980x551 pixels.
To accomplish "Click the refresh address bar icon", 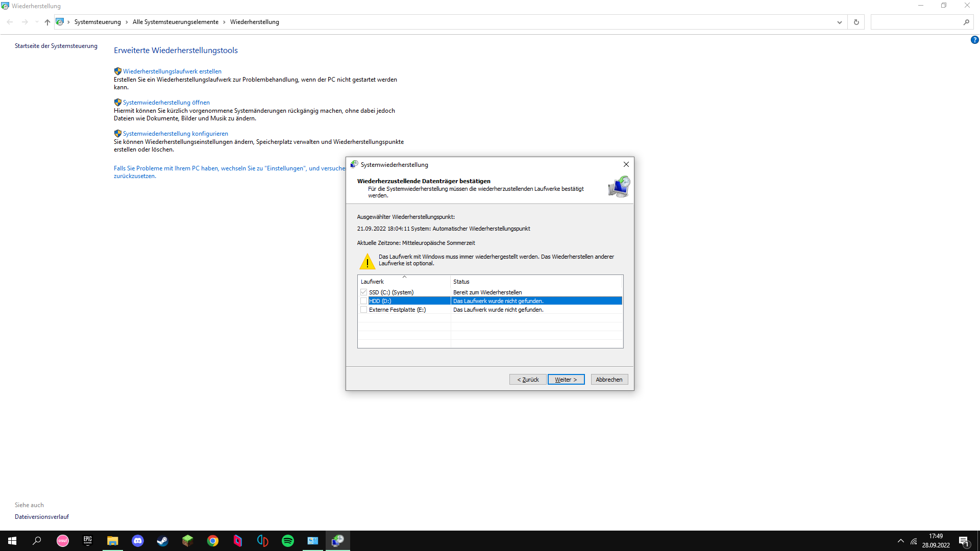I will click(x=856, y=22).
